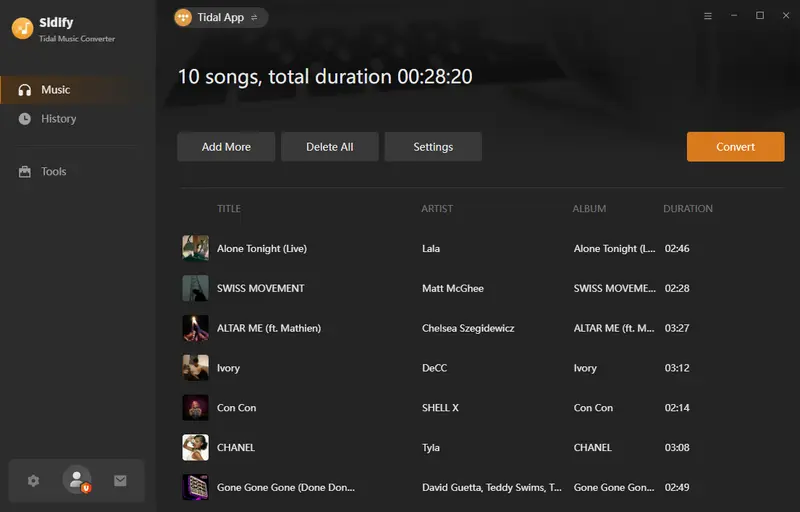Open the hamburger menu in title bar

pos(708,16)
